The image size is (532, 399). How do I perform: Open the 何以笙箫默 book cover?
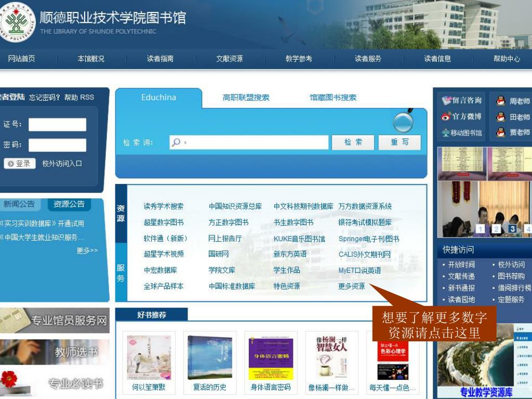point(149,357)
